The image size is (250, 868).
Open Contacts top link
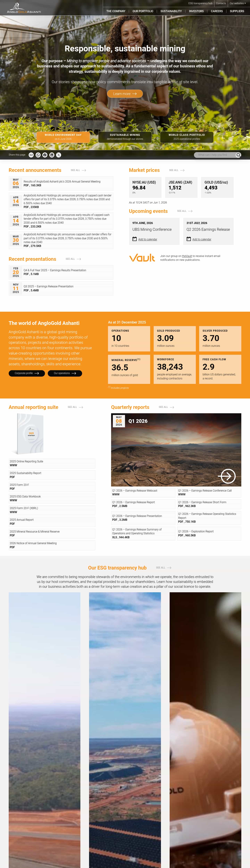pyautogui.click(x=221, y=3)
